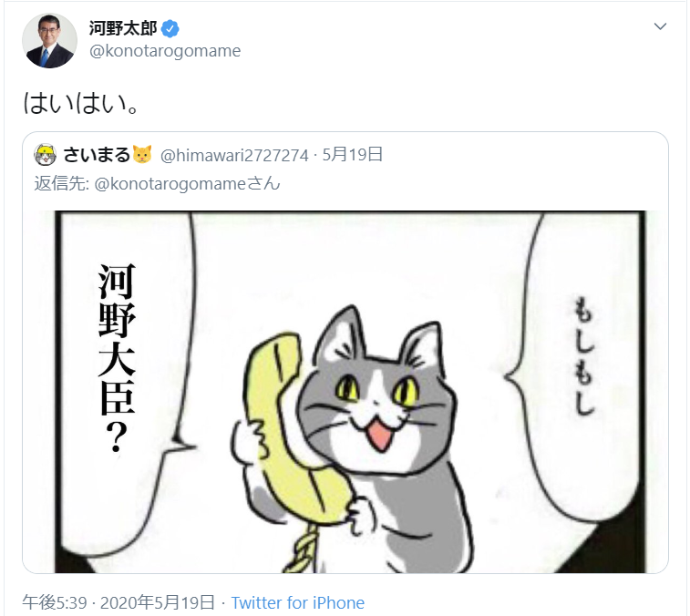The width and height of the screenshot is (690, 616).
Task: Click the 返信先 label in quoted tweet
Action: coord(62,184)
